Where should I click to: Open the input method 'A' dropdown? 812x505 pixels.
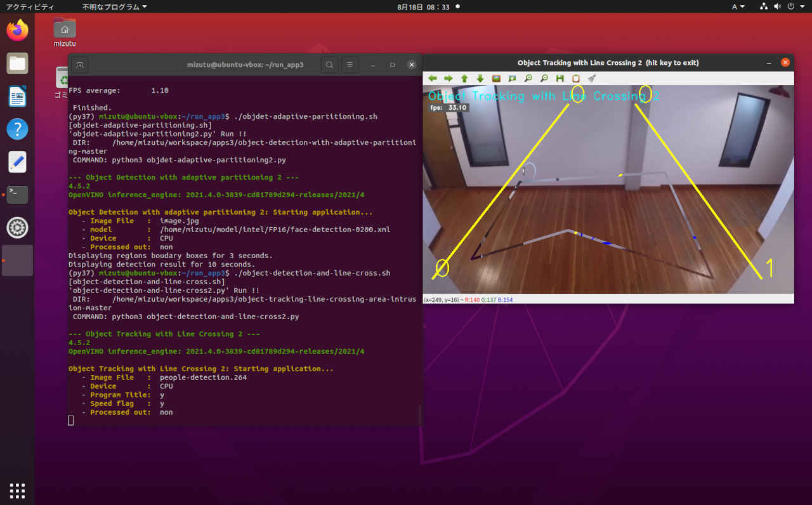coord(738,6)
